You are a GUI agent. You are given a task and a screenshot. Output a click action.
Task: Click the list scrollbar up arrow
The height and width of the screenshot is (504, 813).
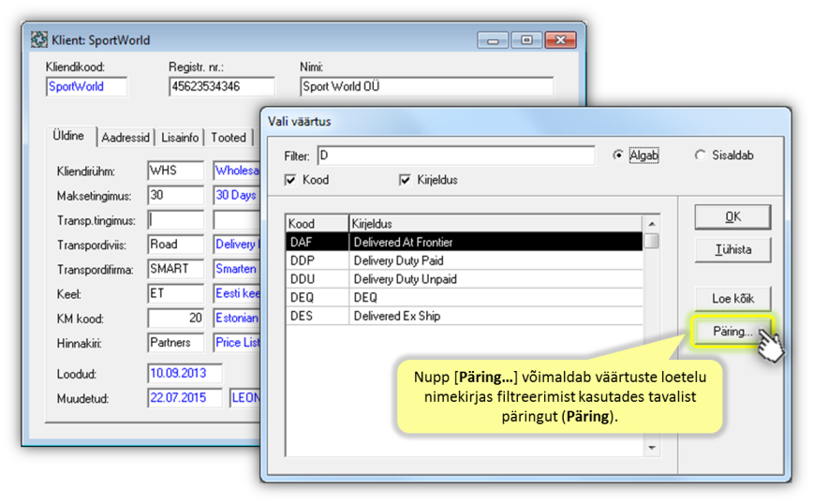(x=652, y=224)
